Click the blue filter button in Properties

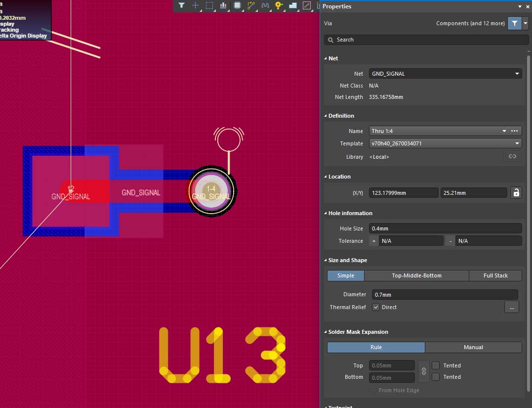[514, 23]
